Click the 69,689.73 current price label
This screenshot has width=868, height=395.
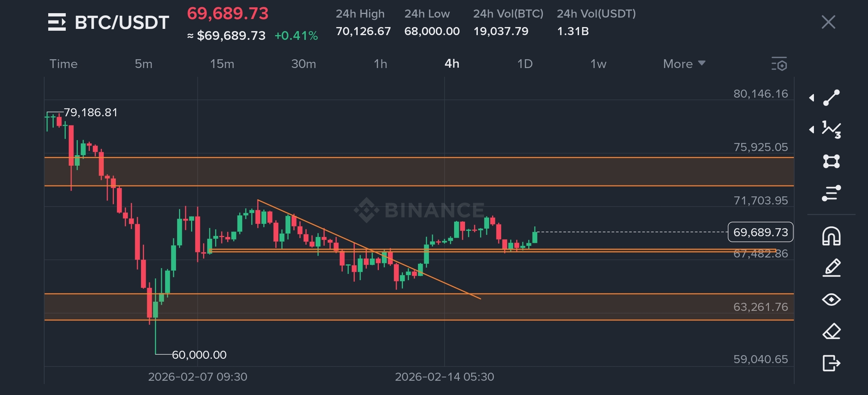pyautogui.click(x=761, y=232)
